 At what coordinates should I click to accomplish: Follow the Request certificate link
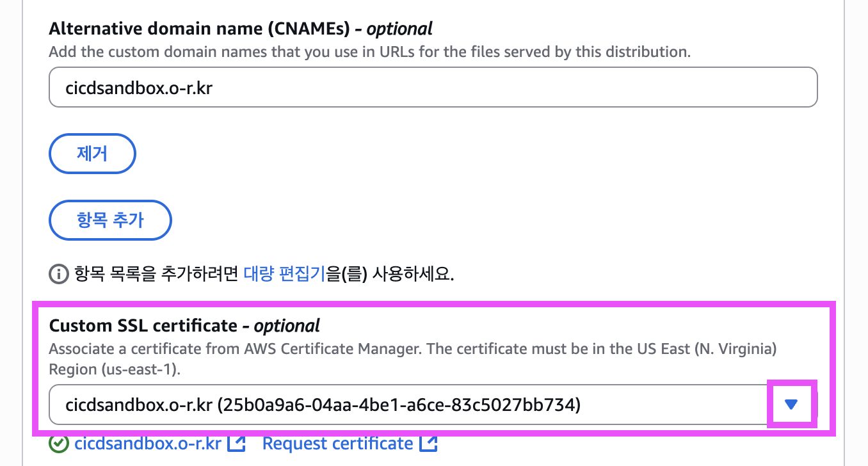[x=337, y=444]
